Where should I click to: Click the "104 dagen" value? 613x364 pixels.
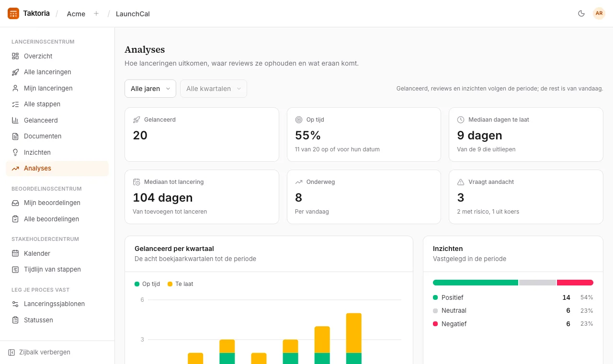163,197
